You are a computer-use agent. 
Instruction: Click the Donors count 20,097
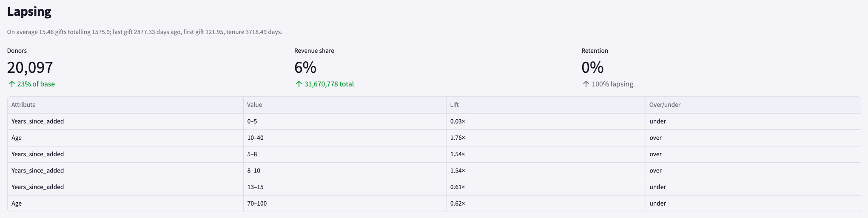(30, 67)
